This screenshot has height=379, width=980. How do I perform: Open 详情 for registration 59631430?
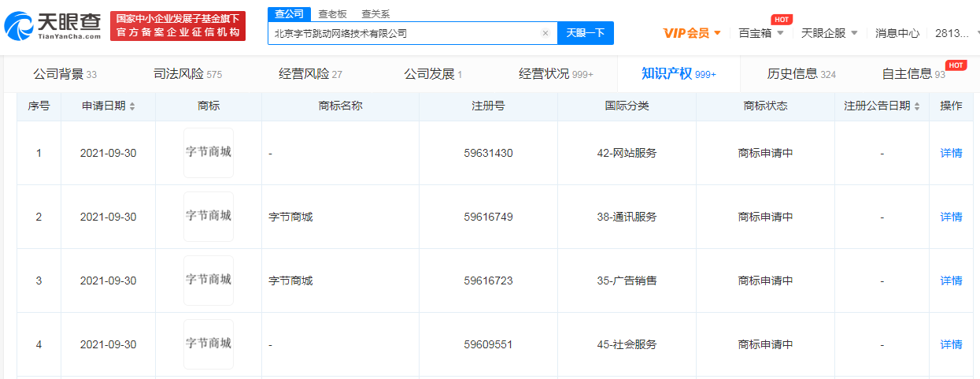coord(951,153)
